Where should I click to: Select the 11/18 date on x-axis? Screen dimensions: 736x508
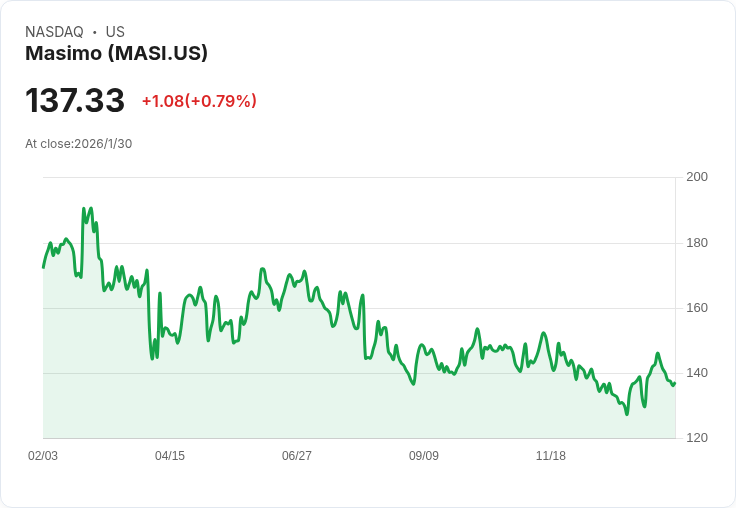pos(551,456)
